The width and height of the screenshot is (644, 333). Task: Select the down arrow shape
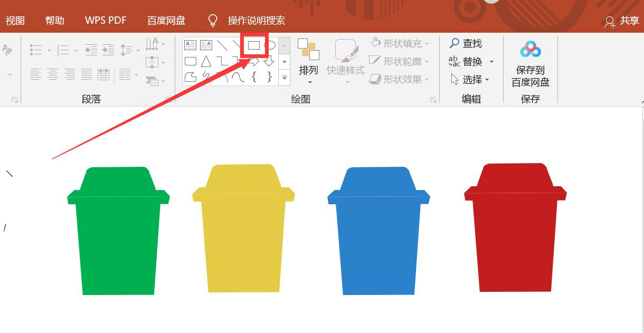269,62
